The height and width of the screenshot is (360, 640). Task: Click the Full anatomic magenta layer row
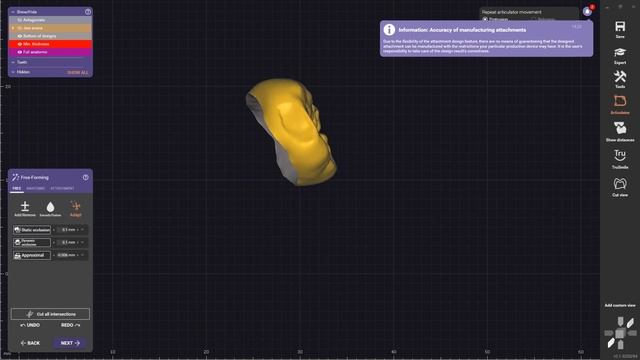[50, 52]
